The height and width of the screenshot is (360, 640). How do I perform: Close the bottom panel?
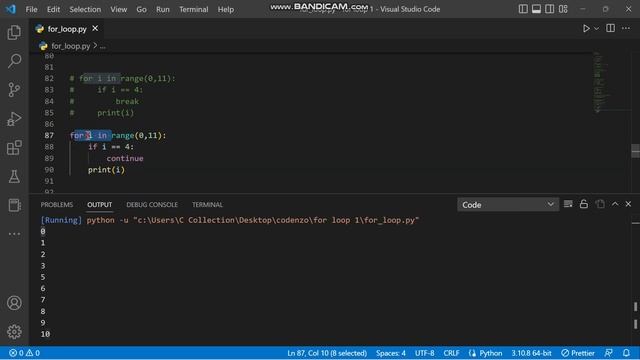point(628,204)
